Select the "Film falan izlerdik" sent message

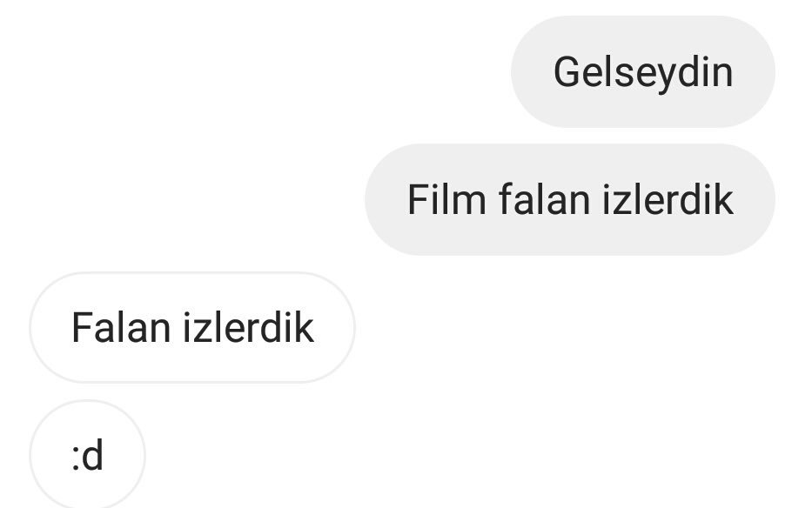pos(570,199)
